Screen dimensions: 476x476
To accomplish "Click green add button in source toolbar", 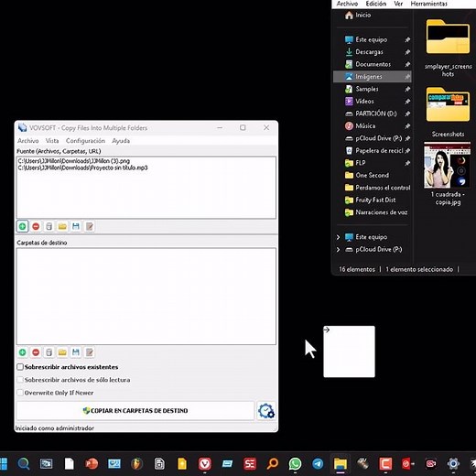I will click(22, 226).
